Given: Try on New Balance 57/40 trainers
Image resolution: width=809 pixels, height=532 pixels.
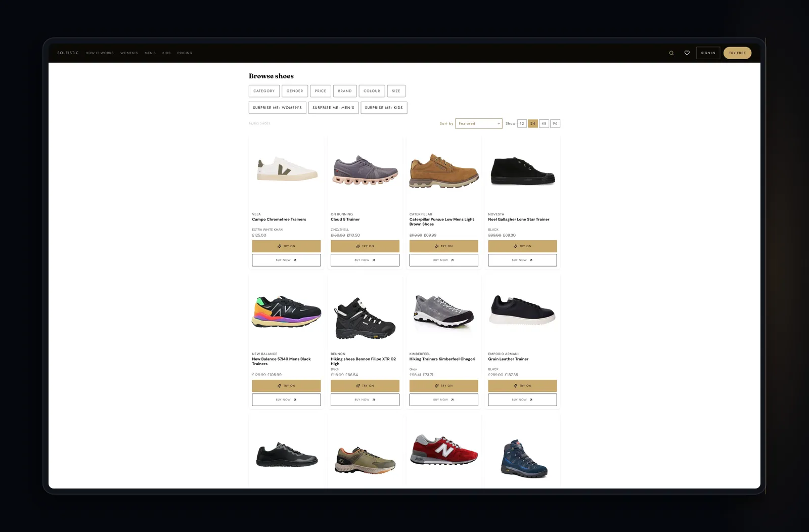Looking at the screenshot, I should click(x=286, y=386).
